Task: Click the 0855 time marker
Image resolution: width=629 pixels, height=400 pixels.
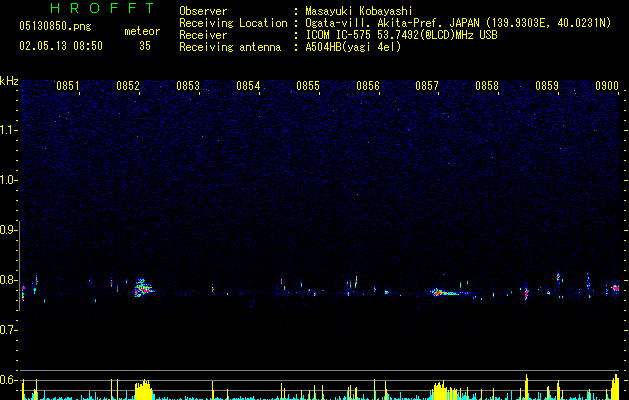Action: 308,86
